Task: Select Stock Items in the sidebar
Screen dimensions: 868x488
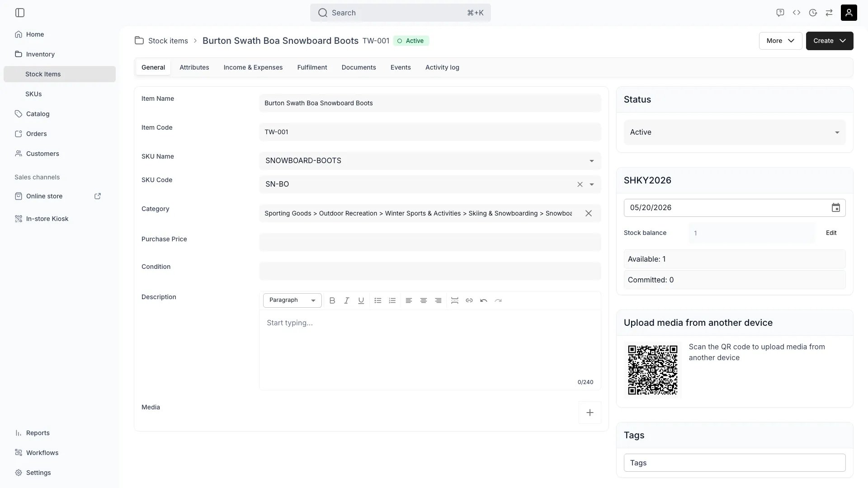Action: [60, 74]
